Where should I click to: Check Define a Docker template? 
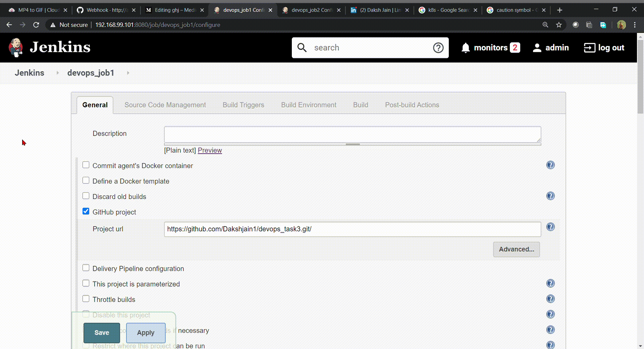click(86, 181)
